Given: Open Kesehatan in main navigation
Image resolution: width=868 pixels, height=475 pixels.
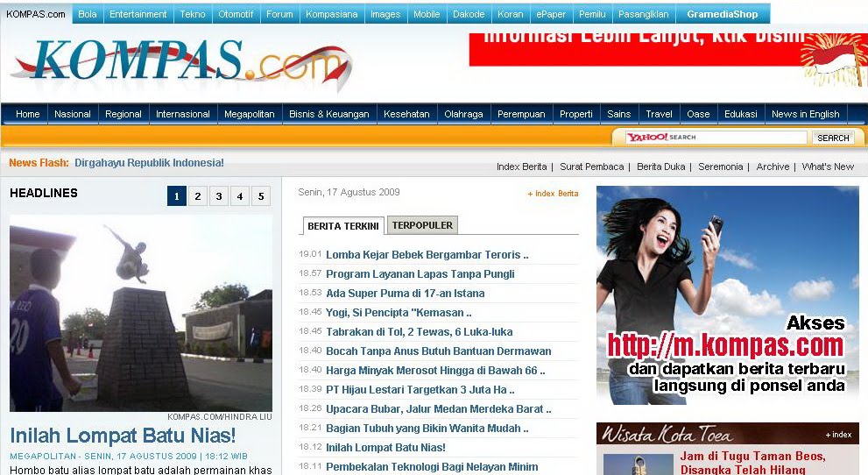Looking at the screenshot, I should [406, 114].
